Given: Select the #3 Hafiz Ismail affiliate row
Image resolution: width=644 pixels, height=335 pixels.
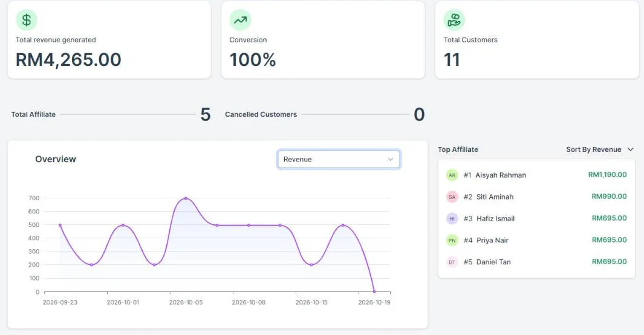Looking at the screenshot, I should (536, 219).
